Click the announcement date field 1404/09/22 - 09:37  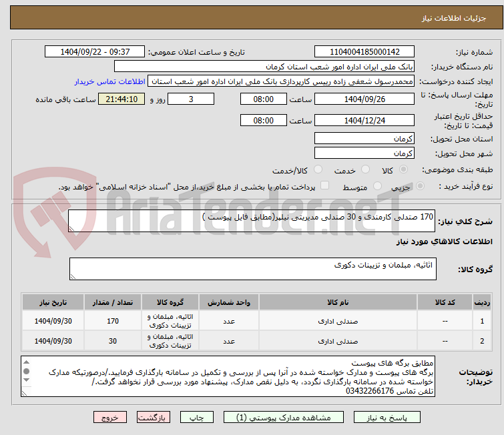(95, 52)
